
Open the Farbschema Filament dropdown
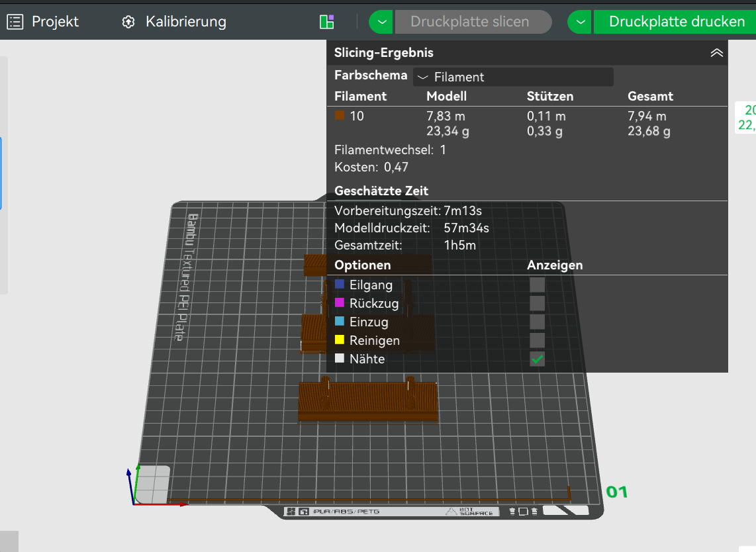513,77
